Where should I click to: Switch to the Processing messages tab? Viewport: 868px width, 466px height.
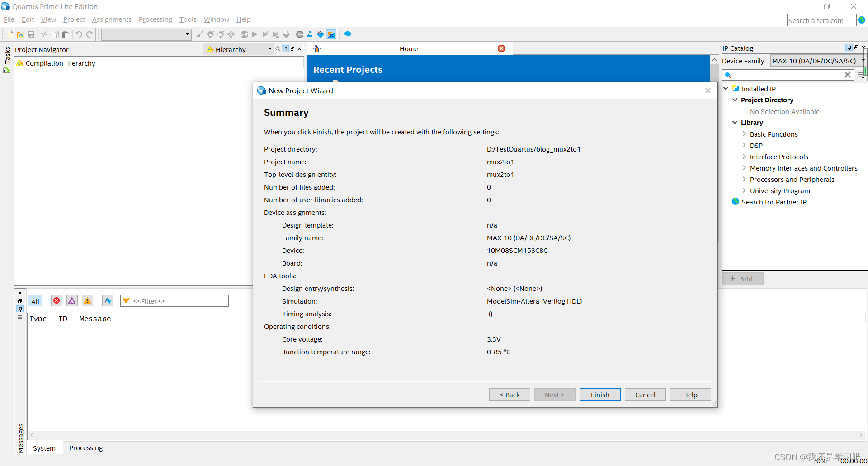(86, 448)
